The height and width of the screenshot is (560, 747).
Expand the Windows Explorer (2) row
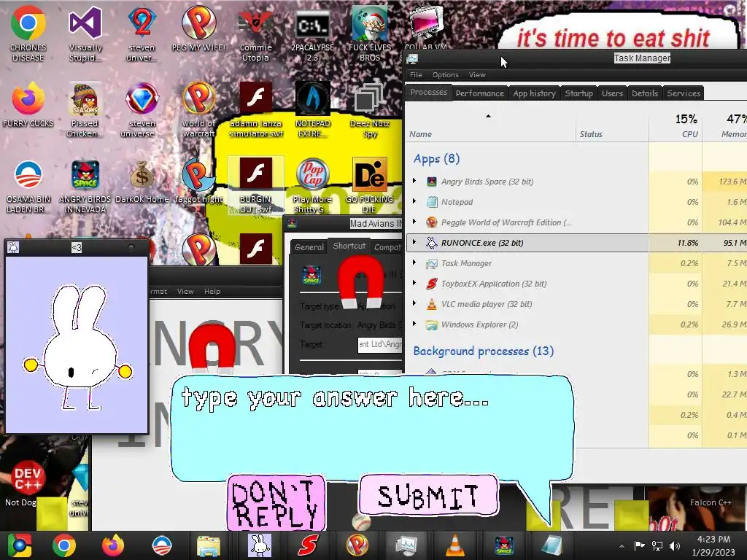pyautogui.click(x=414, y=324)
